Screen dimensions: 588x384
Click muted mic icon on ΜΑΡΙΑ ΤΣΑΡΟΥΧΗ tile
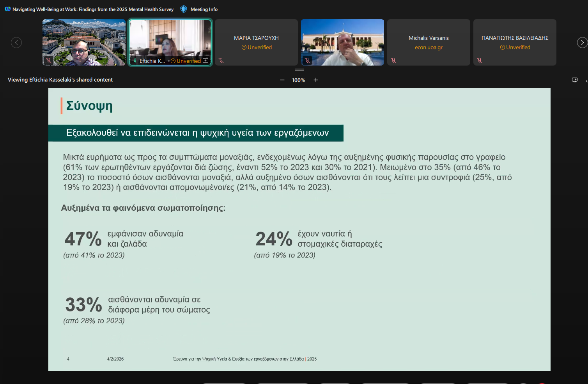tap(221, 60)
